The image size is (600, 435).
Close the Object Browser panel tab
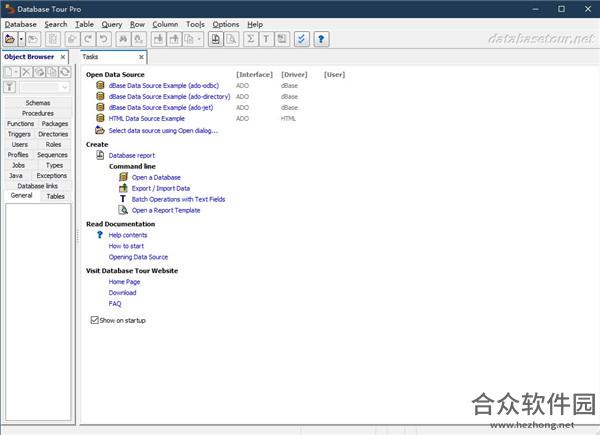click(63, 57)
